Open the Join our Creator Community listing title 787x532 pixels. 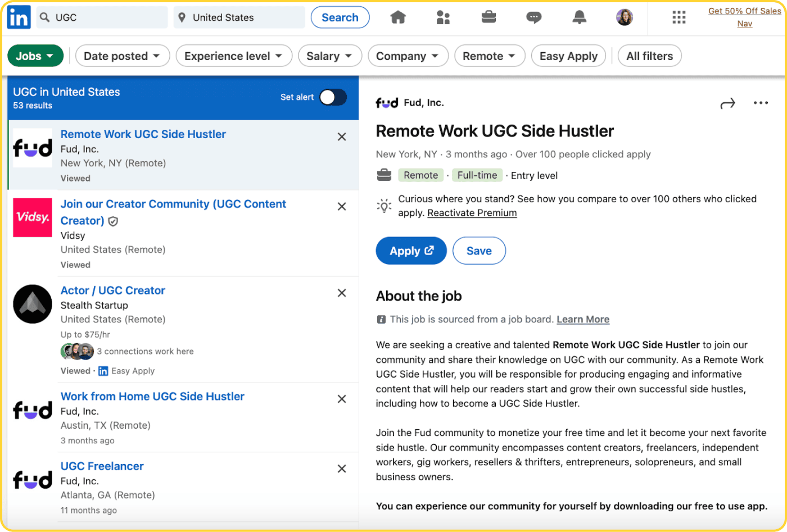(x=173, y=212)
